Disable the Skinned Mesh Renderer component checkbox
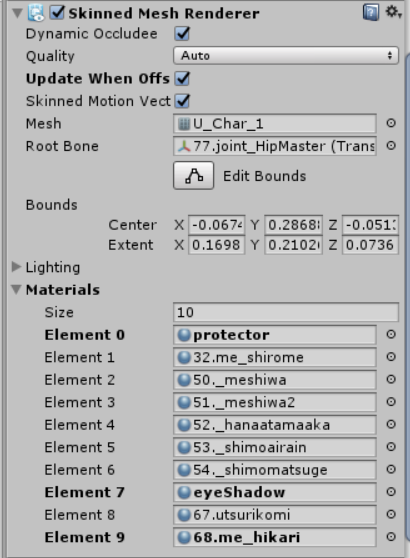 (57, 13)
